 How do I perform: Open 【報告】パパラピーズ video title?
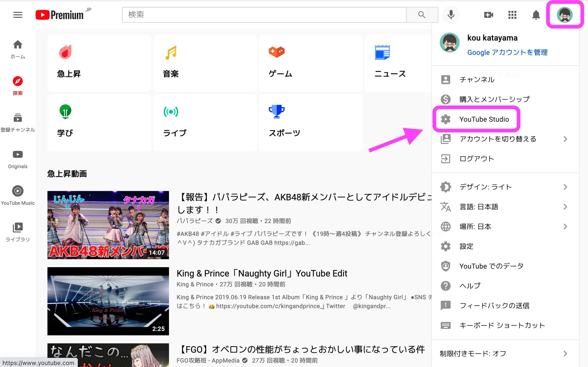(304, 203)
